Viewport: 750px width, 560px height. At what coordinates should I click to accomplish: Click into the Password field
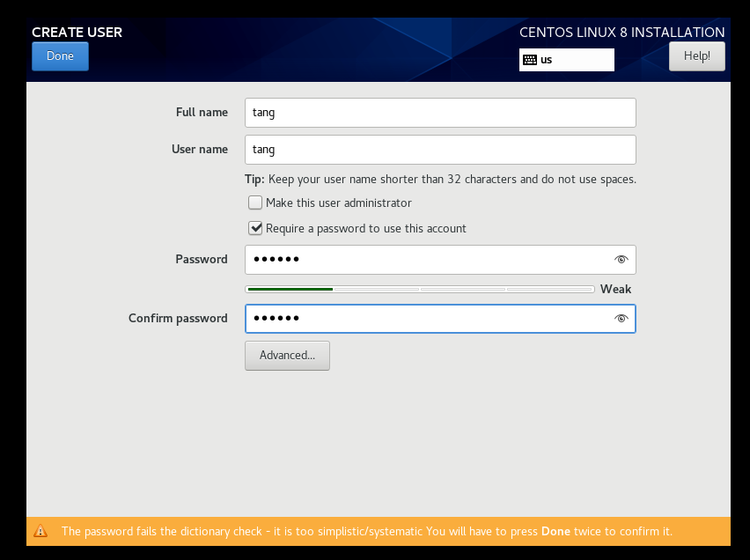tap(440, 260)
